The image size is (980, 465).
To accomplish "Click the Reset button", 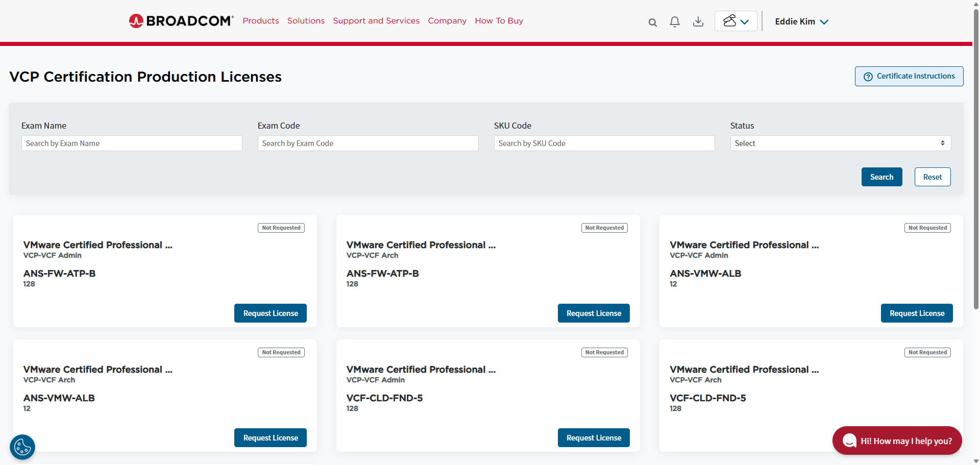I will click(x=933, y=177).
